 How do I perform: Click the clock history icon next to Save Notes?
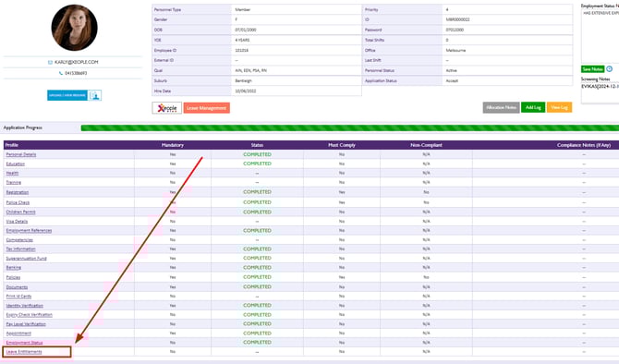[609, 69]
